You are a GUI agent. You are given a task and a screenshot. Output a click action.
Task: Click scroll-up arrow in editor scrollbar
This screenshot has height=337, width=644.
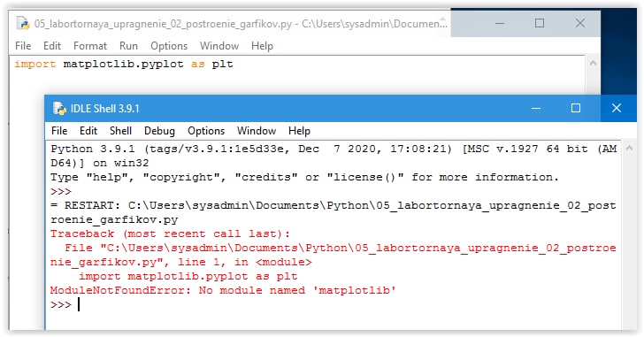[593, 64]
